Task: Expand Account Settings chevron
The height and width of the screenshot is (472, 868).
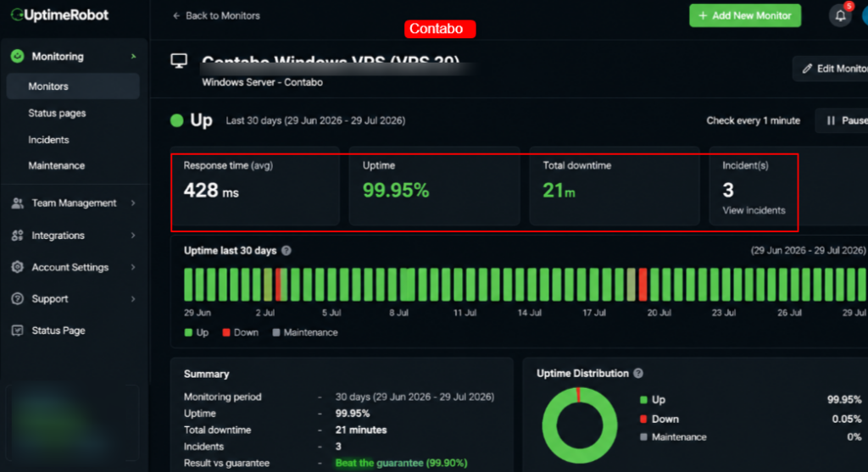Action: (x=133, y=267)
